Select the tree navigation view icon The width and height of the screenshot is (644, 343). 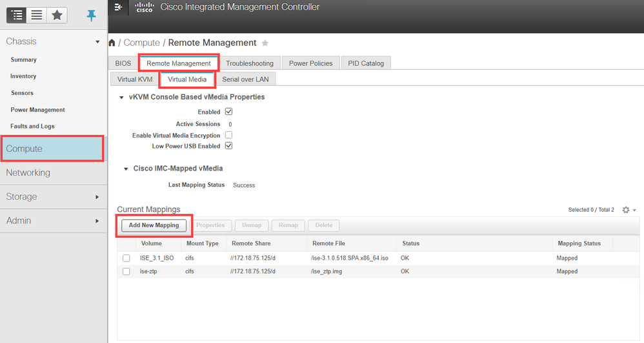tap(17, 16)
